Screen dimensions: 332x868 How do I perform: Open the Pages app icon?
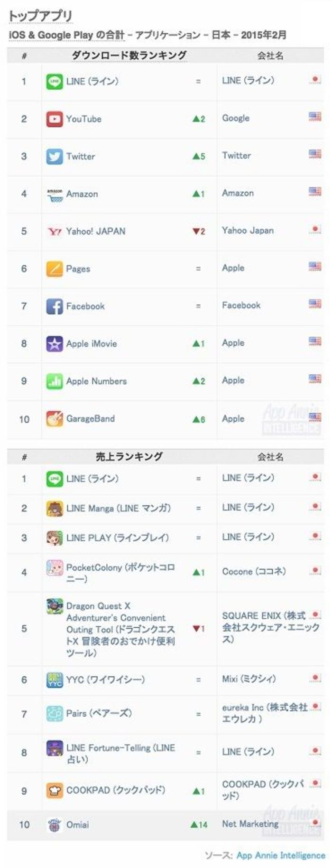[54, 269]
